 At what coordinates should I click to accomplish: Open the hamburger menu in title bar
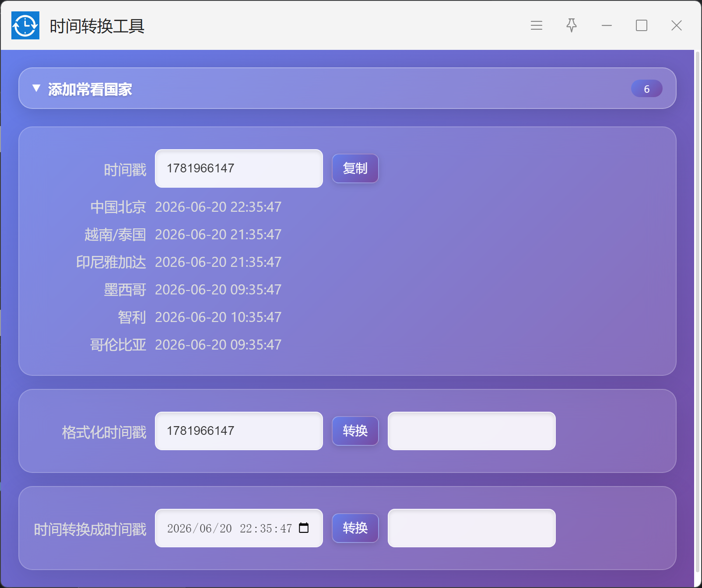click(x=536, y=25)
